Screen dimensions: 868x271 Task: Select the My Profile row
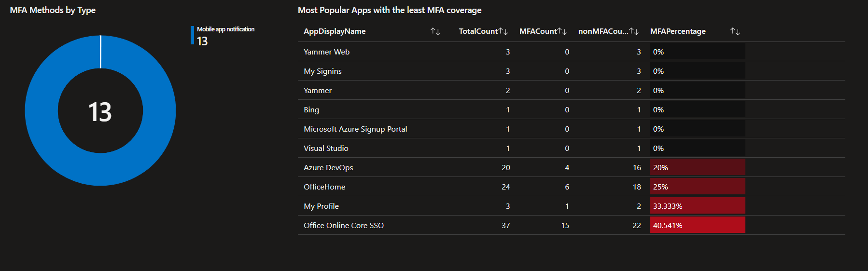[x=571, y=206]
